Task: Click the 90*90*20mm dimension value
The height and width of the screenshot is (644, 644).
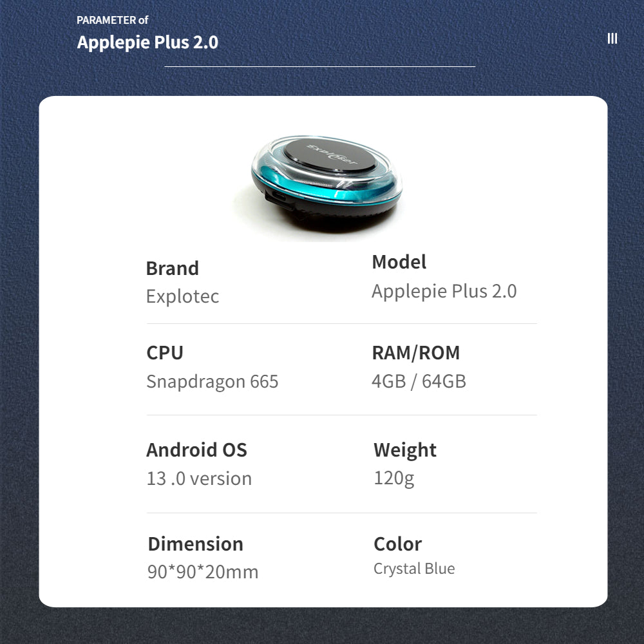Action: click(203, 572)
